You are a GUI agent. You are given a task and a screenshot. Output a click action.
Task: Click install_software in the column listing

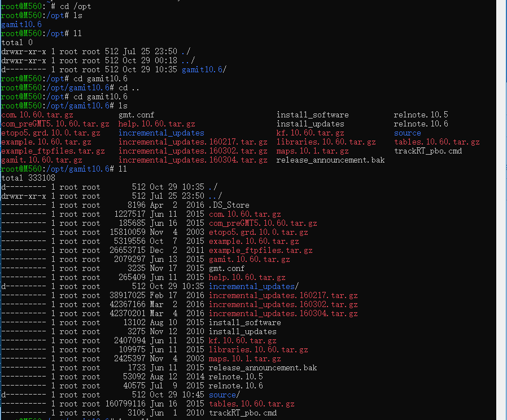[312, 115]
